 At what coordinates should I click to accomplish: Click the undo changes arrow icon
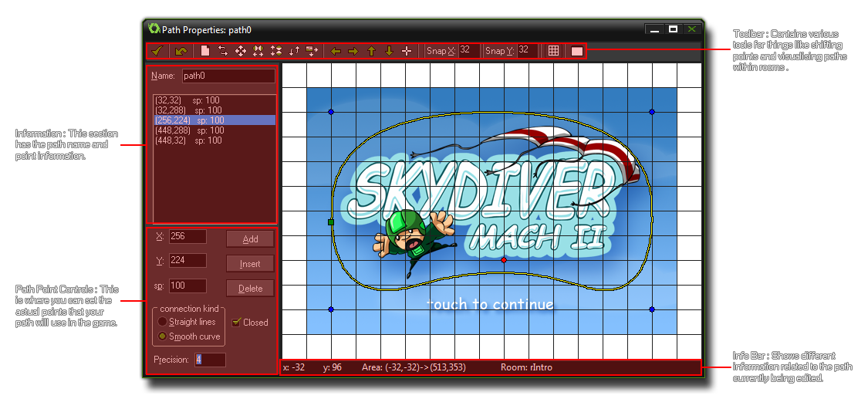tap(181, 51)
